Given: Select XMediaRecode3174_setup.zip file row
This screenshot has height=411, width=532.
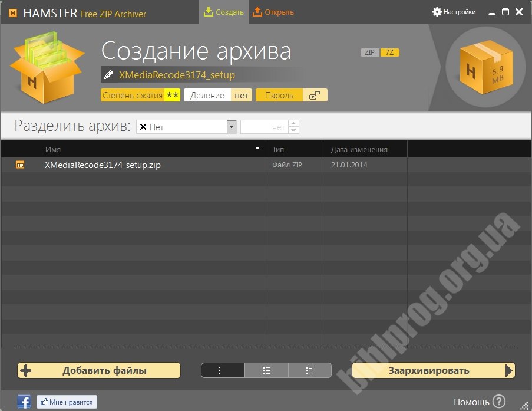Looking at the screenshot, I should [x=266, y=165].
